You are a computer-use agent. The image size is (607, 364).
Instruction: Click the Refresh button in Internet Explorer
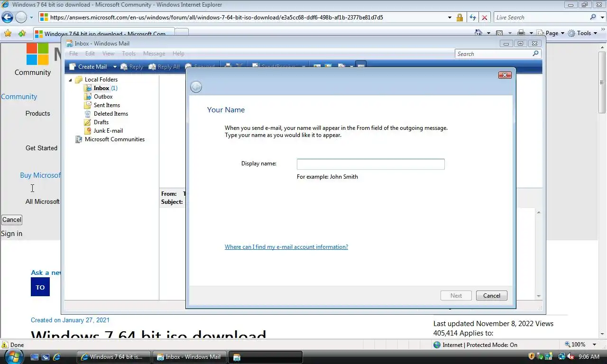pyautogui.click(x=472, y=18)
